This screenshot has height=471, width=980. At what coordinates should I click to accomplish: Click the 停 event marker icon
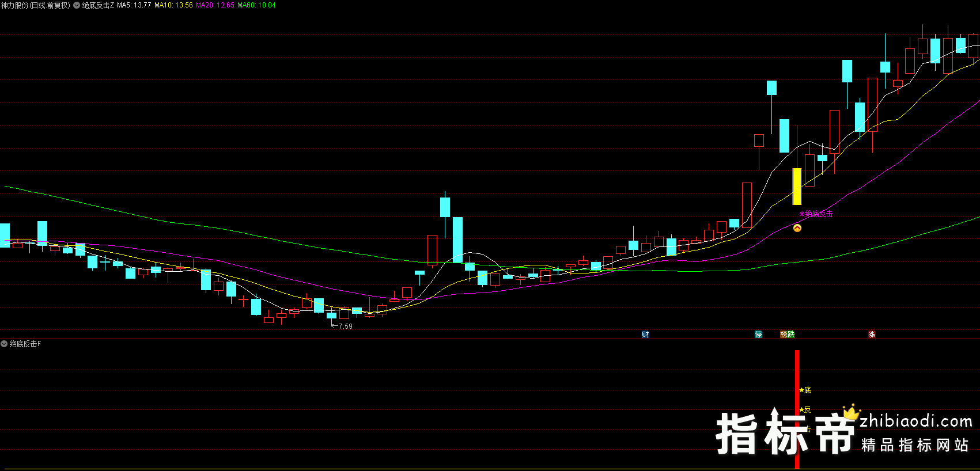point(759,334)
